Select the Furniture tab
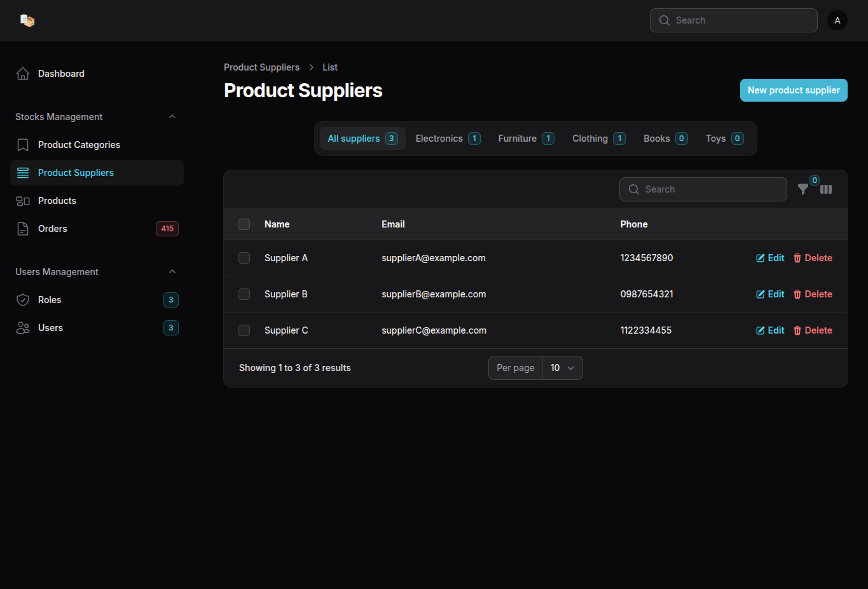The height and width of the screenshot is (589, 868). 525,139
